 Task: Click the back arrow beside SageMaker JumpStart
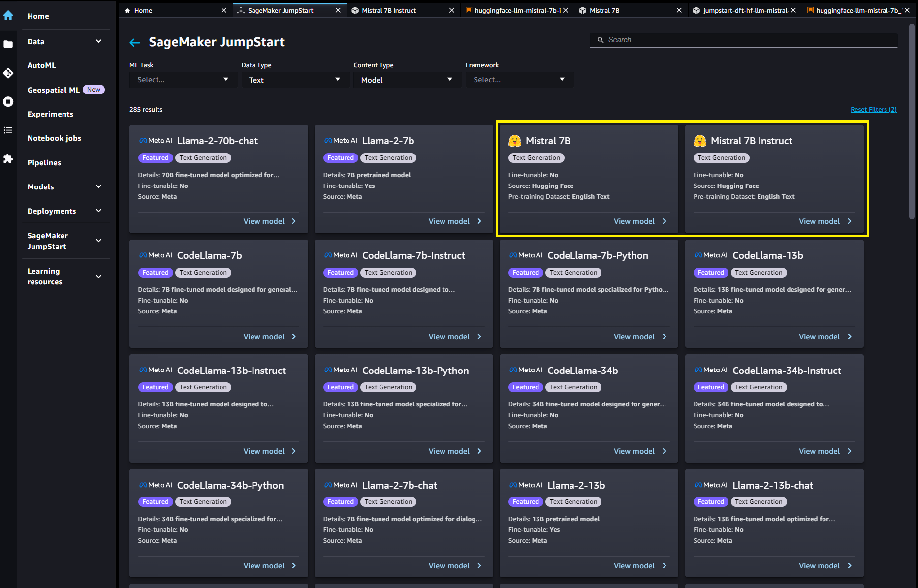coord(135,43)
